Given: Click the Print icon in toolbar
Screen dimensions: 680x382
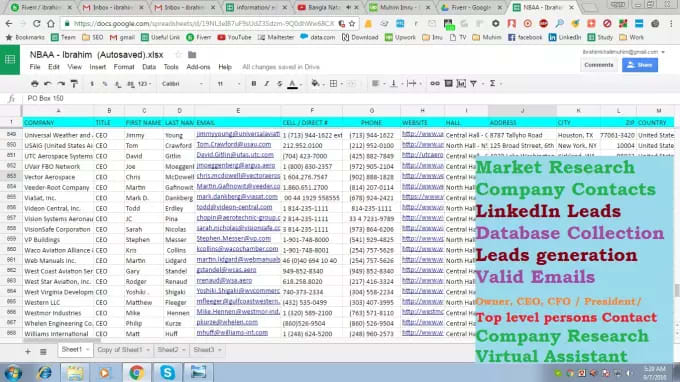Looking at the screenshot, I should pos(35,84).
